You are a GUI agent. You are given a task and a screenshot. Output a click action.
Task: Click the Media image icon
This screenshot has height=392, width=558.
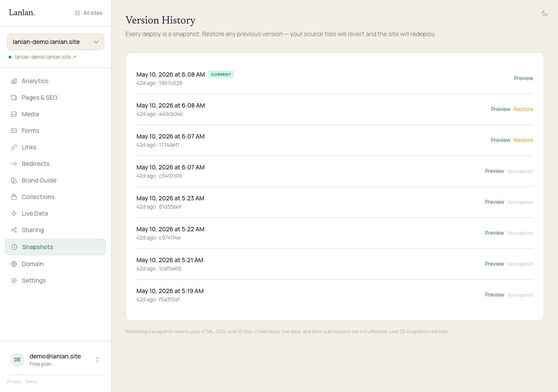[x=14, y=114]
